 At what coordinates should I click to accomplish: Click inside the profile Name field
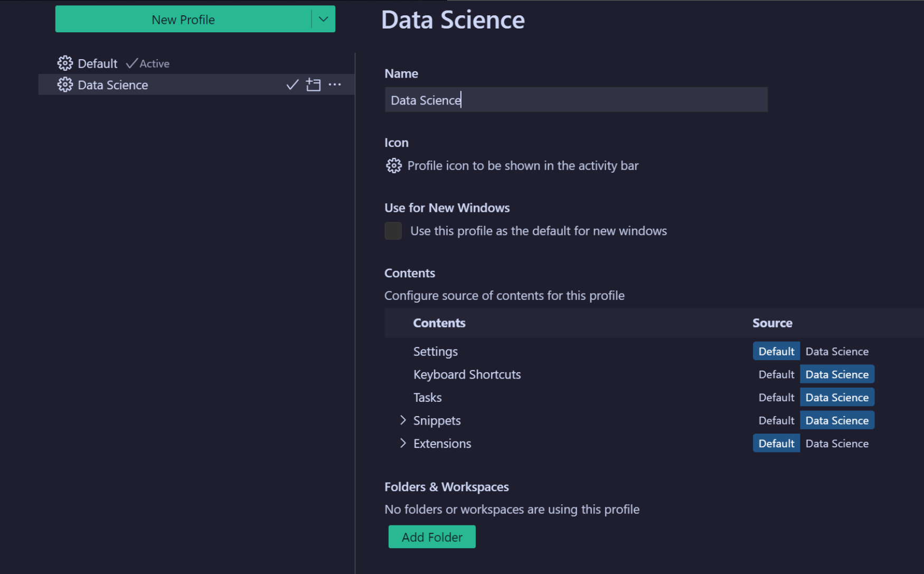576,99
